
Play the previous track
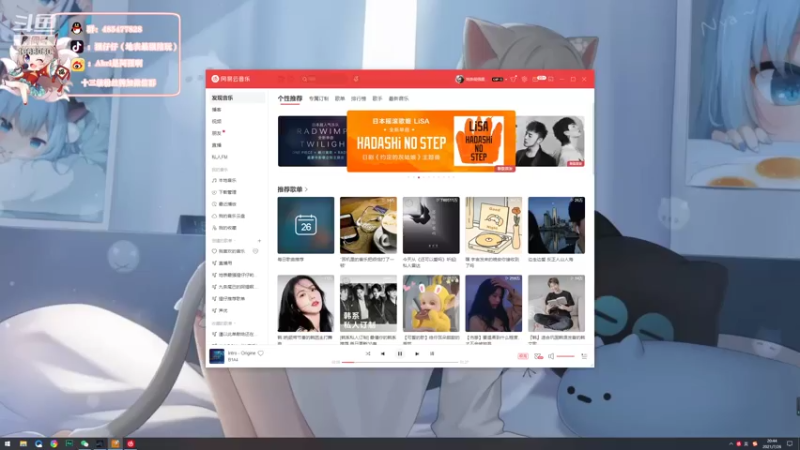(x=383, y=354)
